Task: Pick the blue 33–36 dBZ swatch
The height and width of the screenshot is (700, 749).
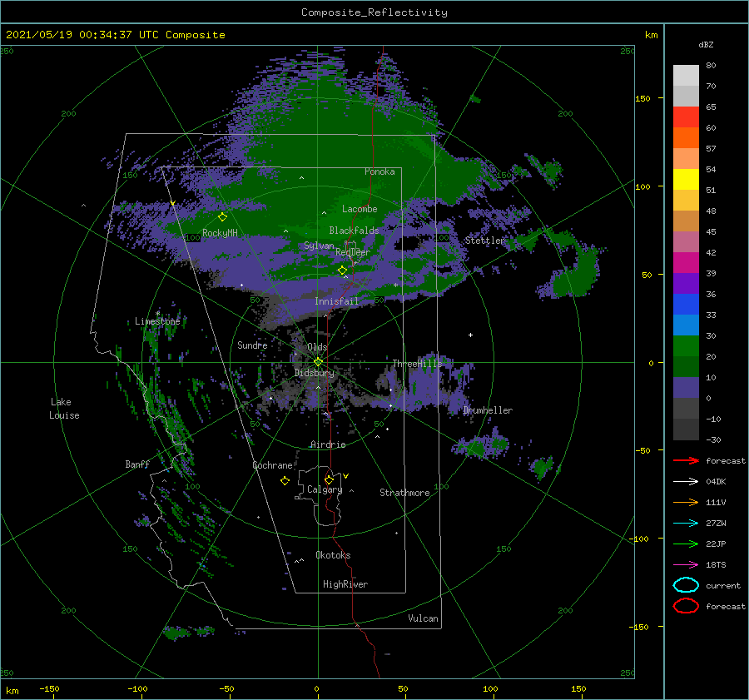Action: point(686,304)
